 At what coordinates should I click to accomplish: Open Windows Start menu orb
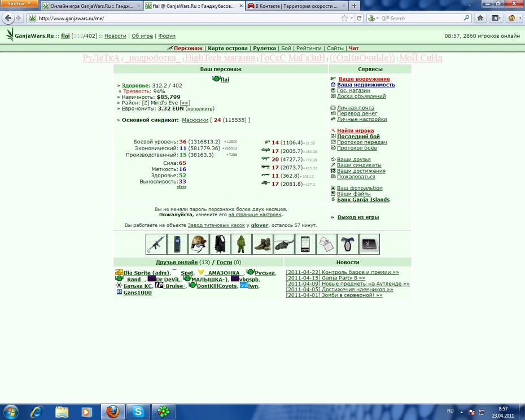10,412
